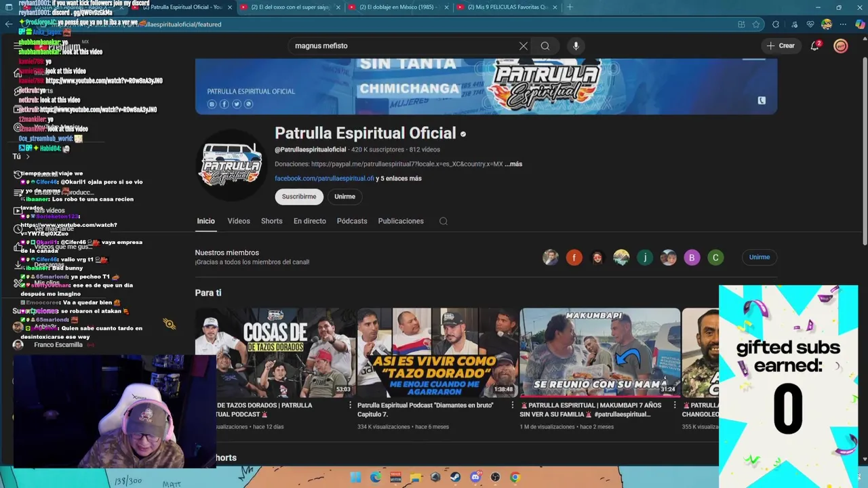This screenshot has width=868, height=488.
Task: Open Edge profile avatar
Action: pos(827,24)
